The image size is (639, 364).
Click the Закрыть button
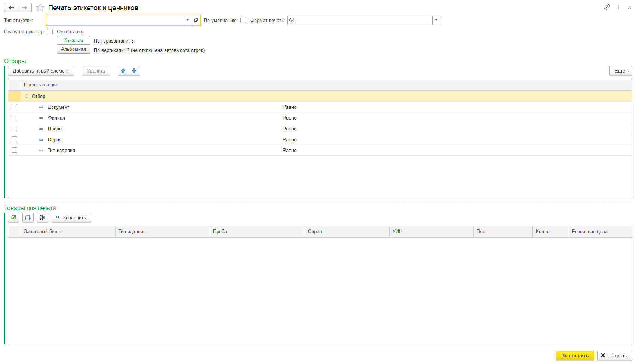[615, 355]
